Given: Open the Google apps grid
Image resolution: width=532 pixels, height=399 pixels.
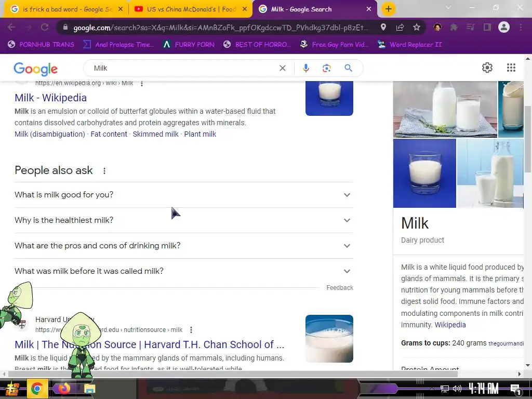Looking at the screenshot, I should tap(511, 68).
